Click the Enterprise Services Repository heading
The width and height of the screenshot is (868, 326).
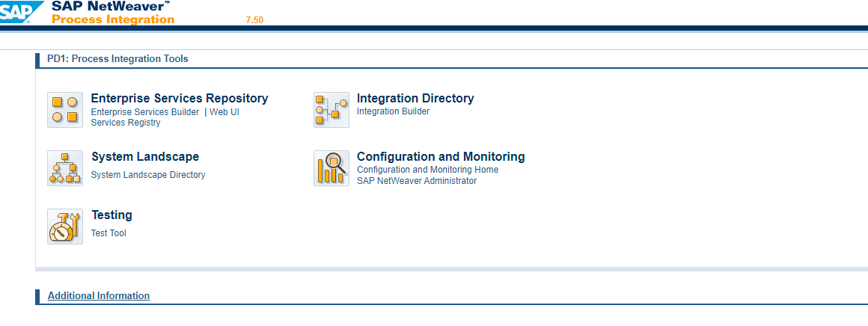(x=180, y=98)
